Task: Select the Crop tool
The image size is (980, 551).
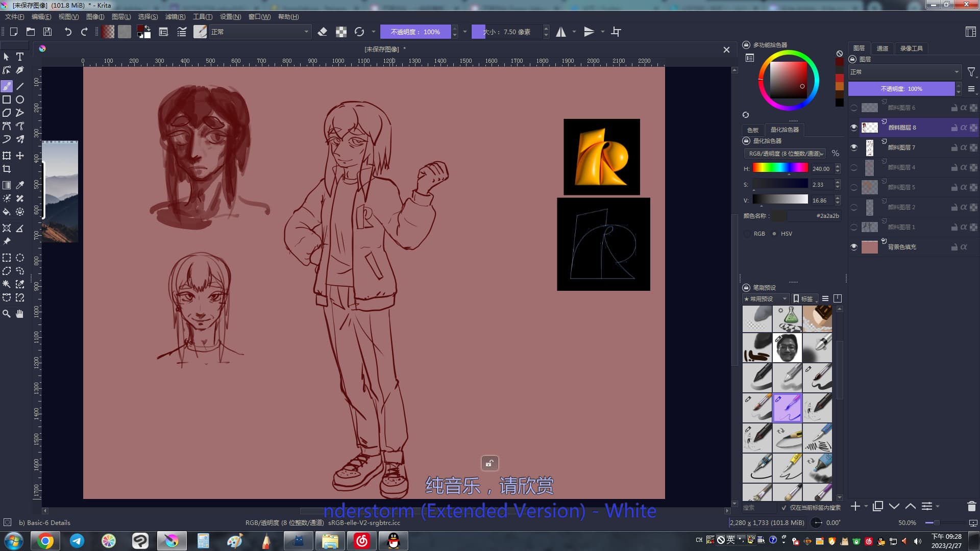Action: 7,169
